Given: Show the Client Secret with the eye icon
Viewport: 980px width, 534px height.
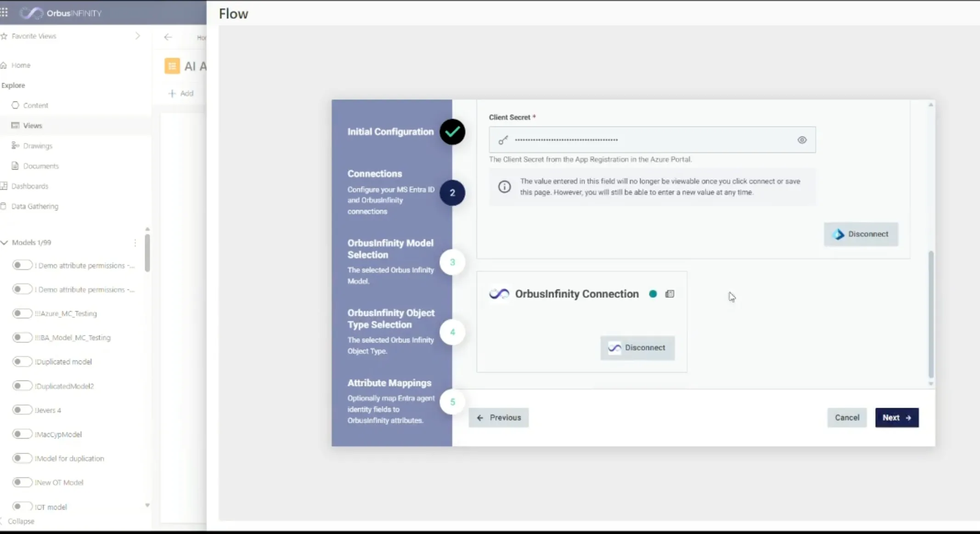Looking at the screenshot, I should coord(802,140).
